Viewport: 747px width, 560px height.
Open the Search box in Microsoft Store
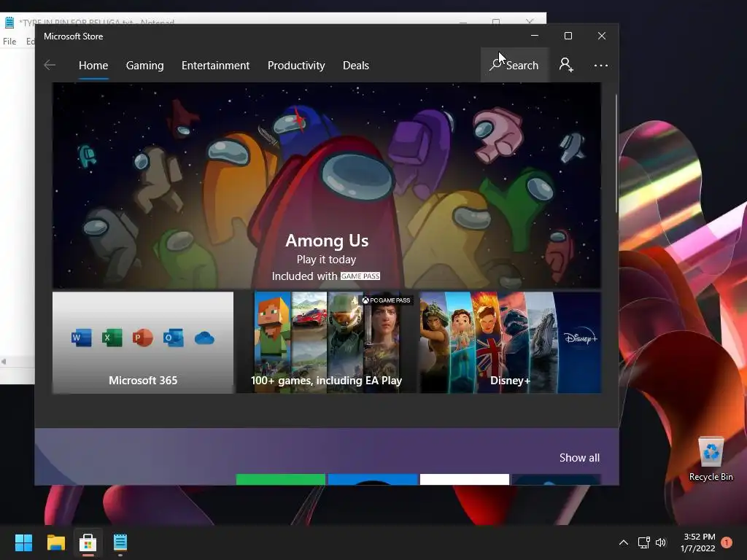point(514,65)
